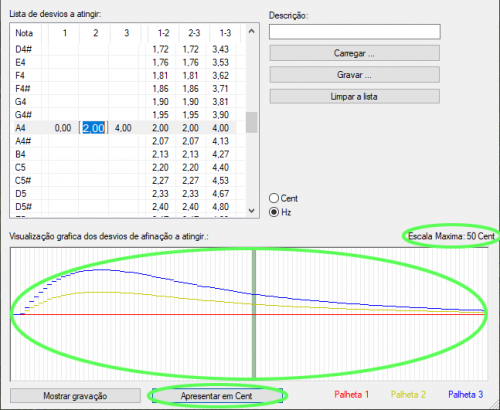Click column header 1-3

point(225,33)
